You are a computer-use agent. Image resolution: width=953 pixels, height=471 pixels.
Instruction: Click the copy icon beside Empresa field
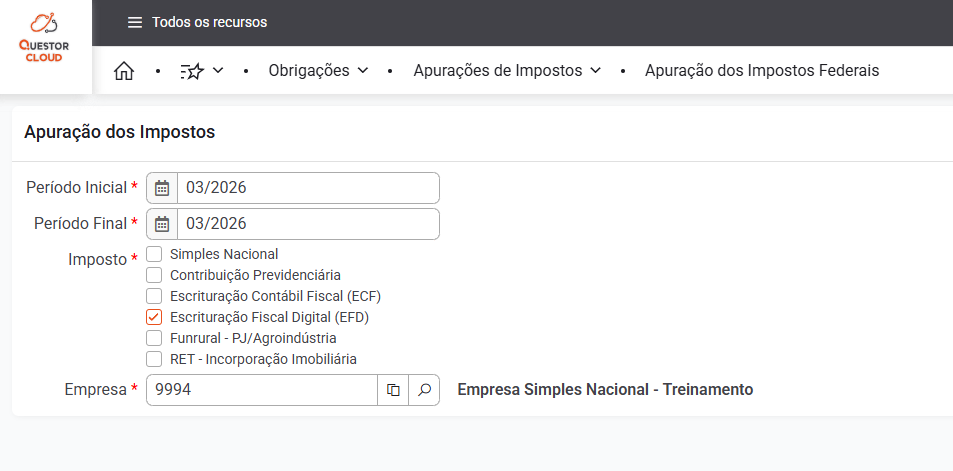pos(393,390)
